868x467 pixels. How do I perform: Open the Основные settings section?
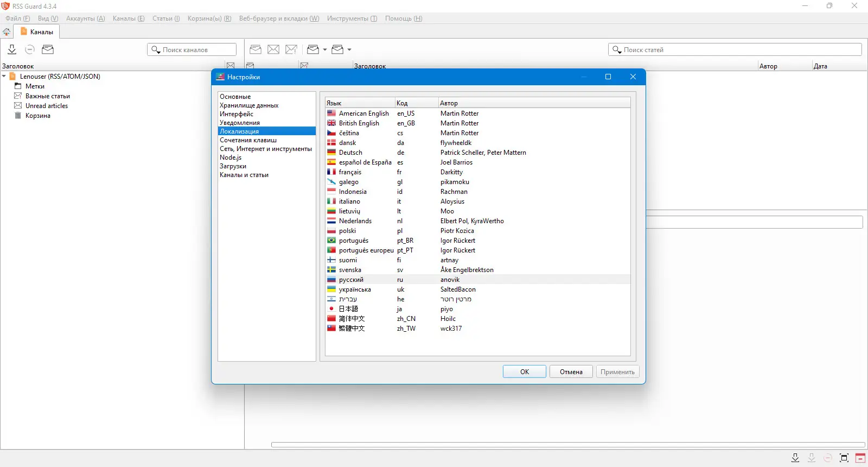266,97
